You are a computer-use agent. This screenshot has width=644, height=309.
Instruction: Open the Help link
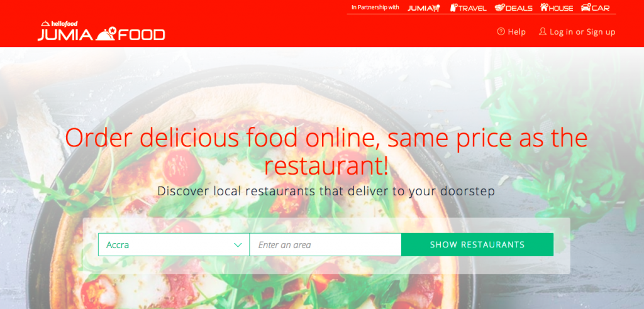[511, 31]
